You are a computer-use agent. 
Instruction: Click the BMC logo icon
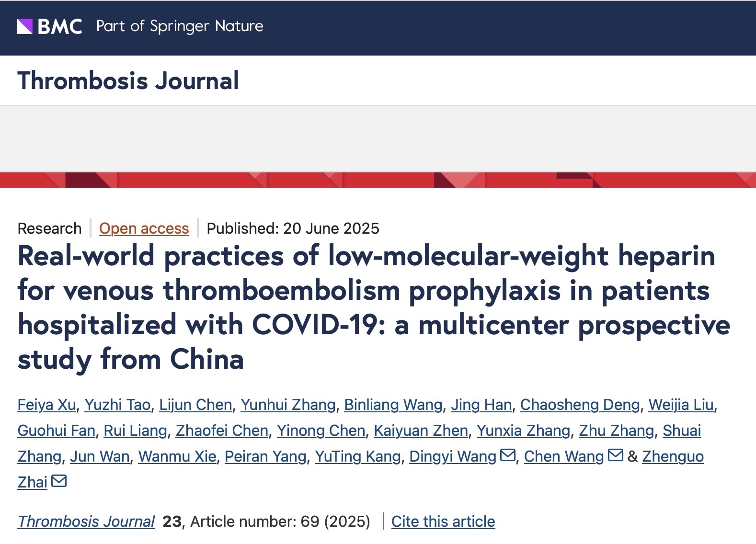pyautogui.click(x=50, y=27)
